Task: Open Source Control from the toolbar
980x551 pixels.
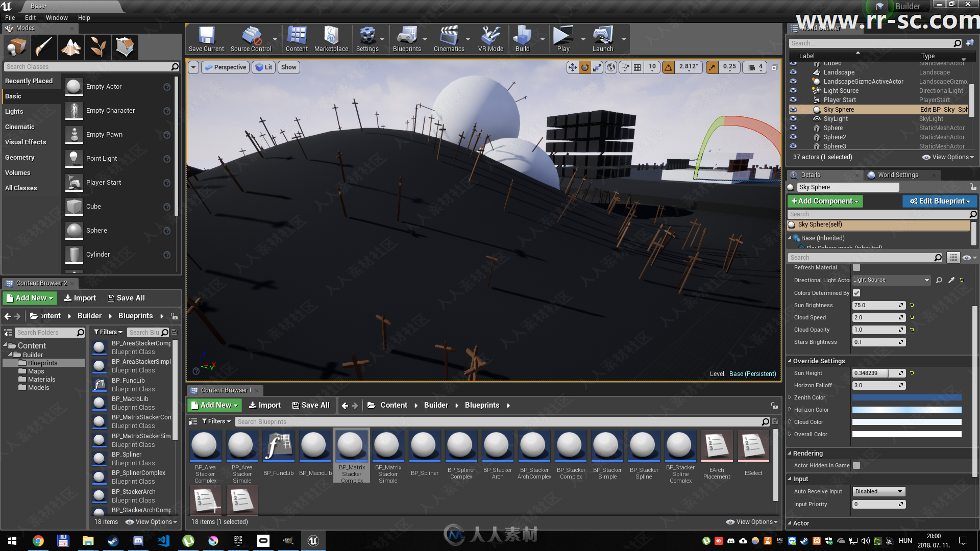Action: [x=251, y=39]
